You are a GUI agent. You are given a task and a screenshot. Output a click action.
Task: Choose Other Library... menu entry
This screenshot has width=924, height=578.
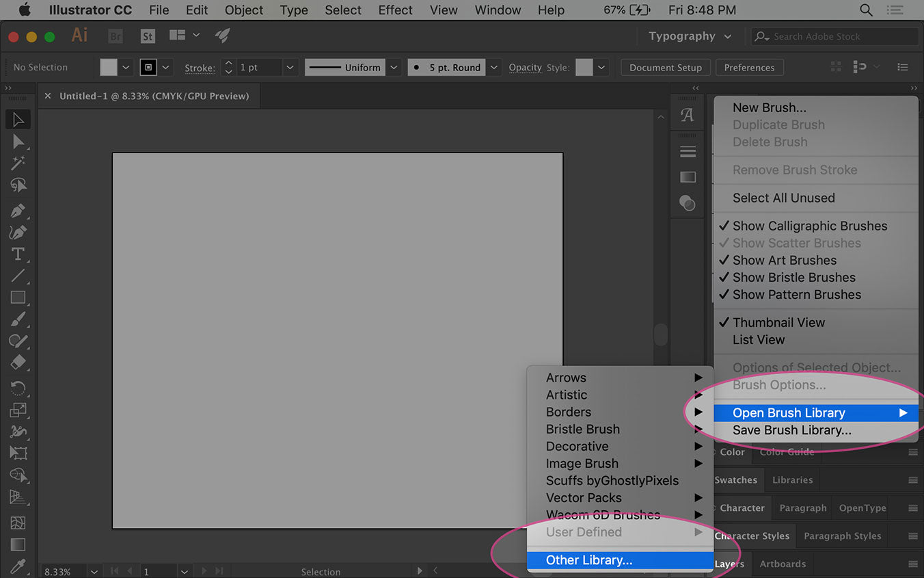(620, 560)
